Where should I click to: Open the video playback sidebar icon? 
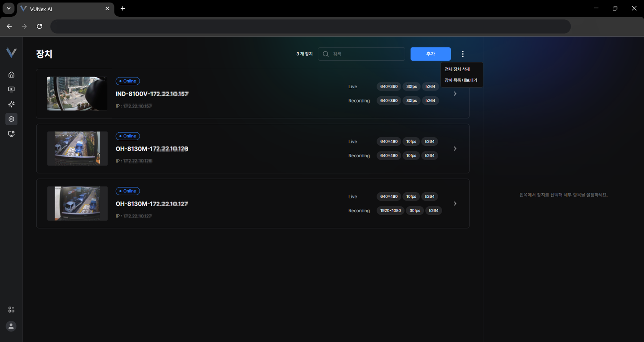click(x=11, y=89)
